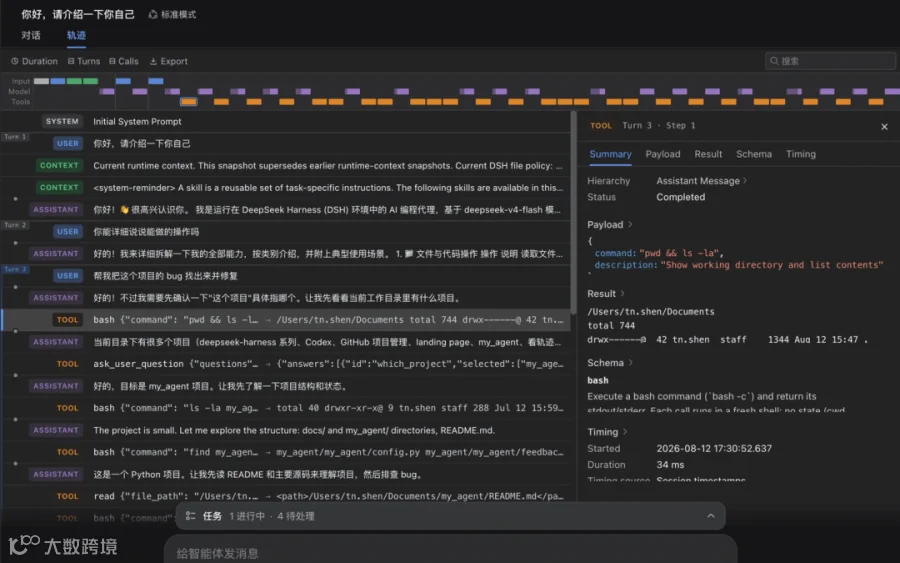Expand the Timing section chevron

[625, 432]
